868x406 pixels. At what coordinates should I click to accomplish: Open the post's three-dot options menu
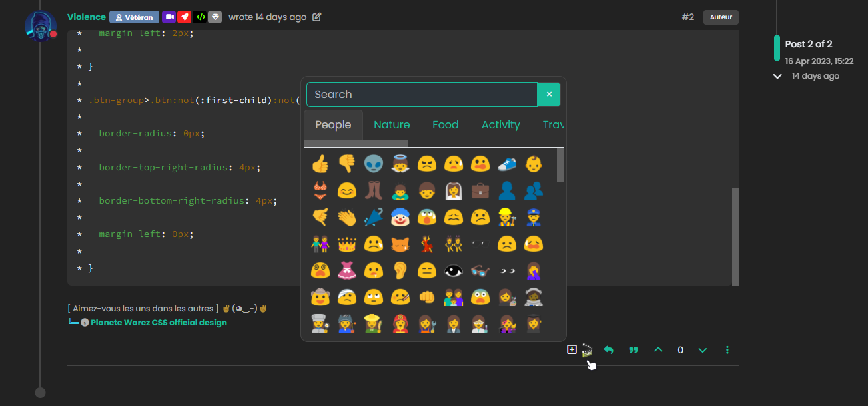pyautogui.click(x=727, y=350)
